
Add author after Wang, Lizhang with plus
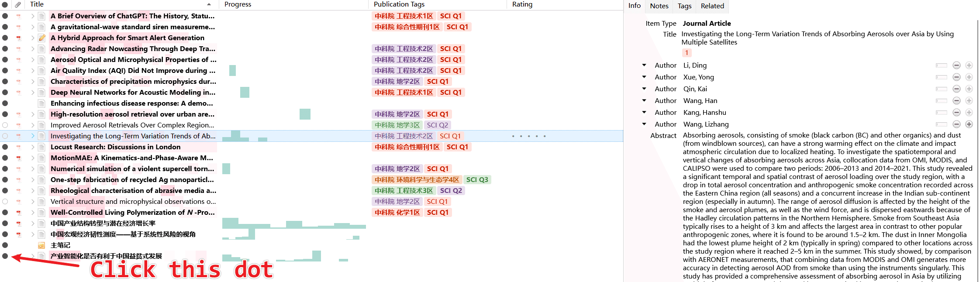click(969, 124)
